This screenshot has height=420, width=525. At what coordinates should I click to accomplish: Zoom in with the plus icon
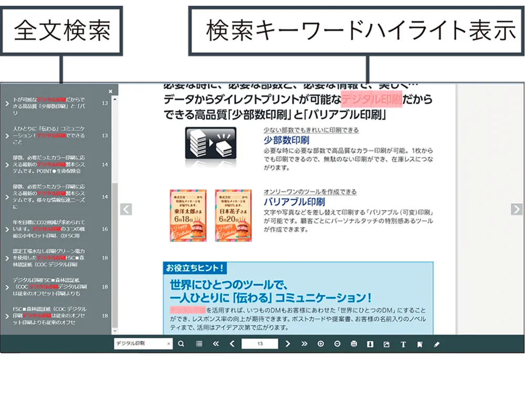[x=321, y=344]
